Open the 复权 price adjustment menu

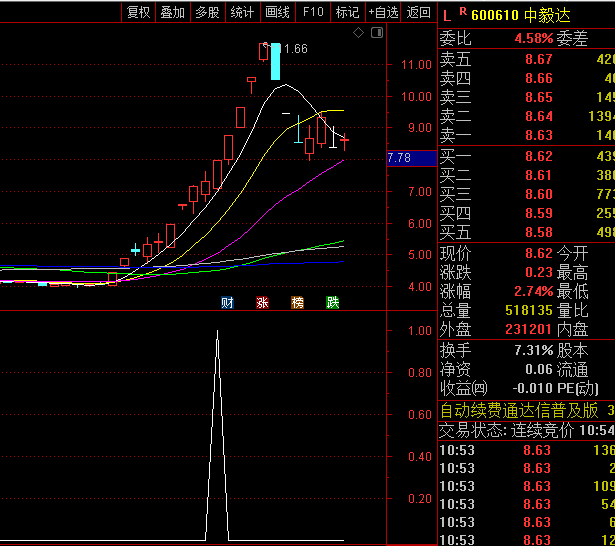[138, 12]
